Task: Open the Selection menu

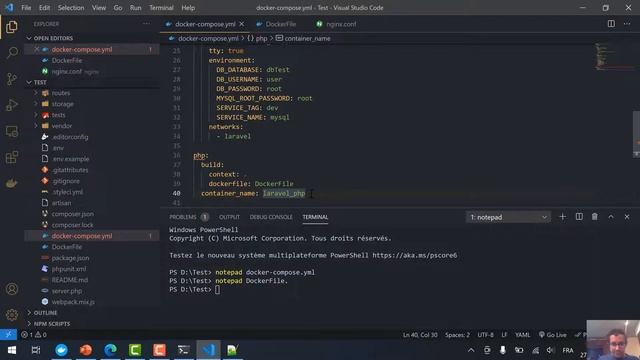Action: [71, 8]
